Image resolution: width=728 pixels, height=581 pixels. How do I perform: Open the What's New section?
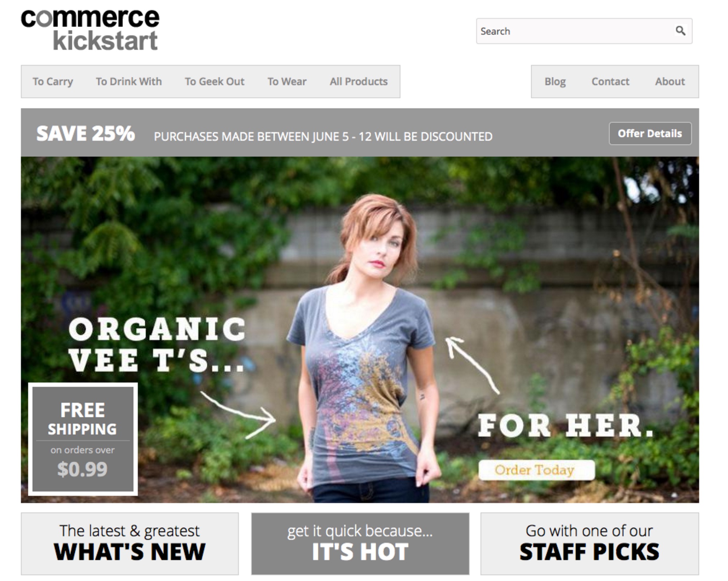pos(130,543)
